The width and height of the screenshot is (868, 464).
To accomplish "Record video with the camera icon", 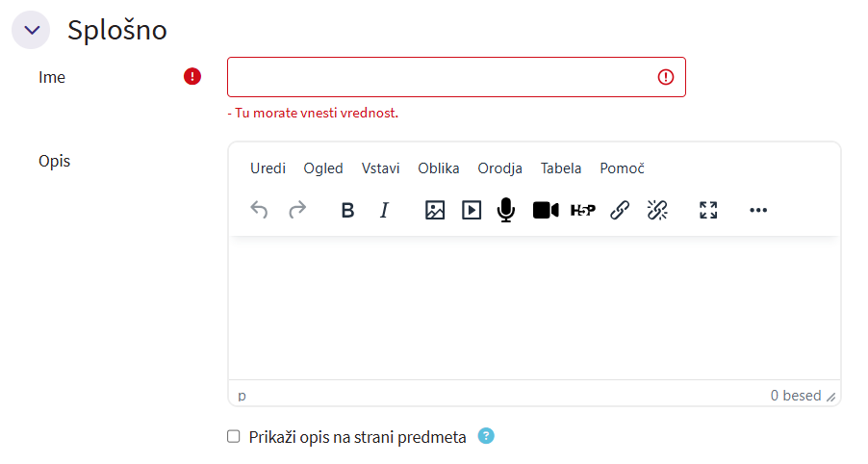I will point(546,210).
